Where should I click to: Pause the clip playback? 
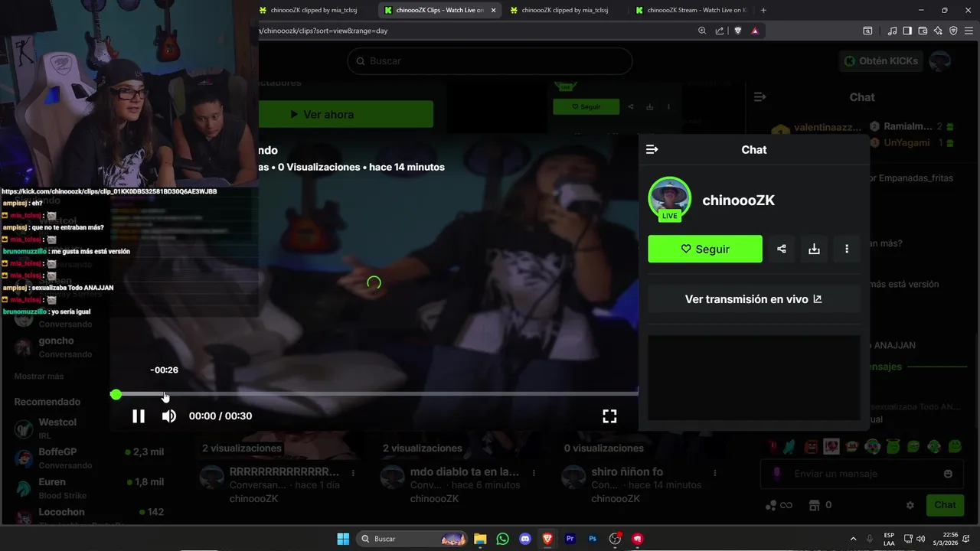139,416
